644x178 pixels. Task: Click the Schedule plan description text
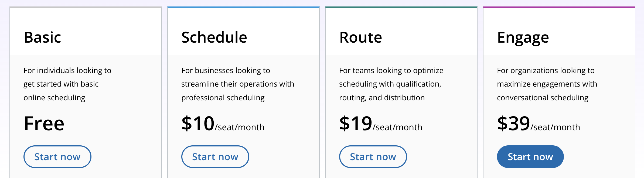click(x=237, y=84)
